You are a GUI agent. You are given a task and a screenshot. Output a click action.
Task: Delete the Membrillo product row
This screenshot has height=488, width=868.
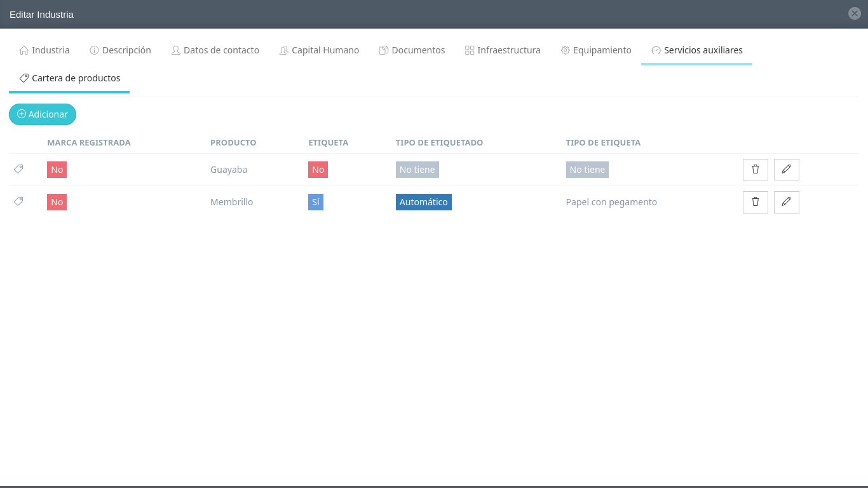(755, 202)
